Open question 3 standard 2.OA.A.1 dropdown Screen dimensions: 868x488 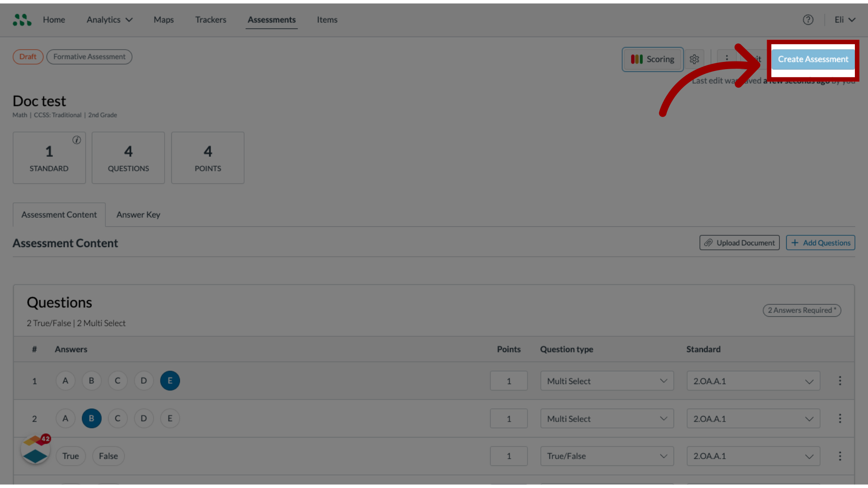(753, 456)
